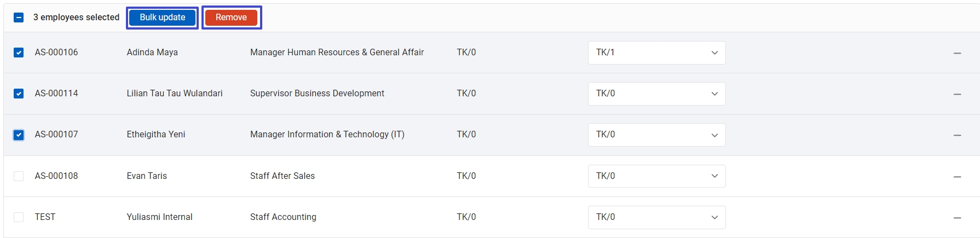Open the TK/1 dropdown for Adinda Maya
980x238 pixels.
pos(656,53)
